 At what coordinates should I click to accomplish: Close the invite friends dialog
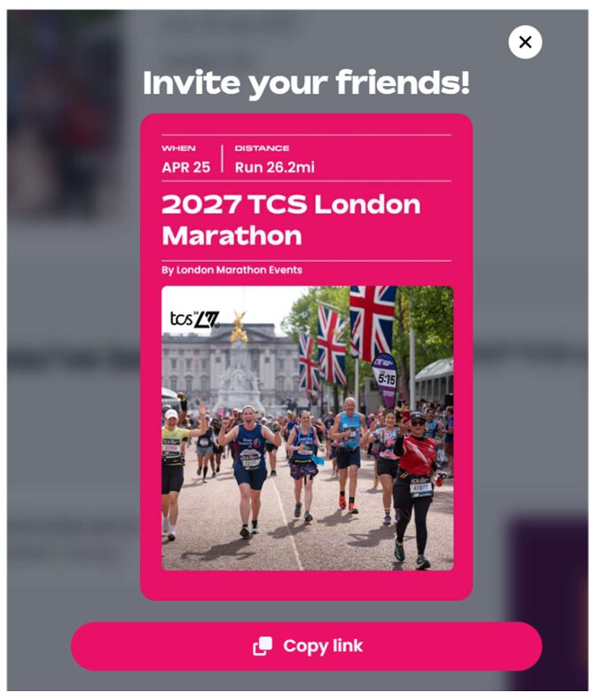[525, 43]
